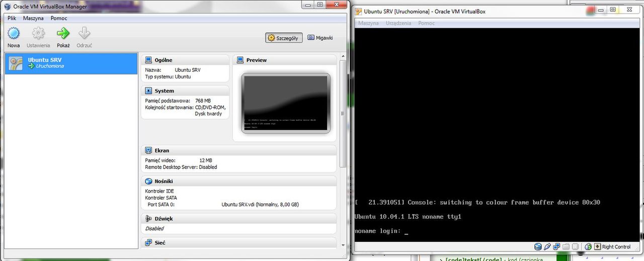Viewport: 644px width, 261px height.
Task: Click the 'Kontroler IDE' storage row
Action: tap(159, 191)
